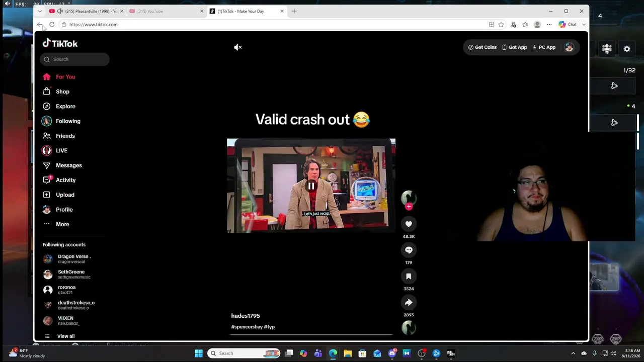Viewport: 644px width, 362px height.
Task: Click the Windows taskbar Search box
Action: 245,353
